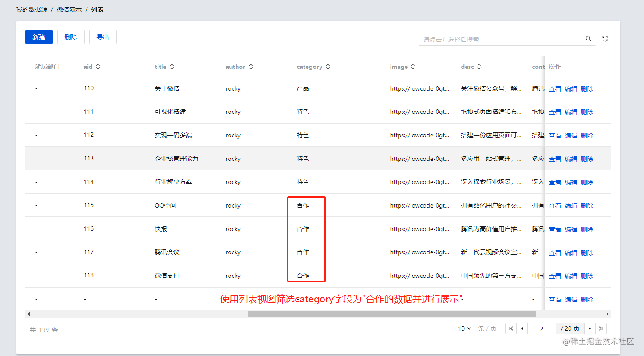This screenshot has height=356, width=644.
Task: Open the 10 rows per page dropdown
Action: pyautogui.click(x=465, y=328)
